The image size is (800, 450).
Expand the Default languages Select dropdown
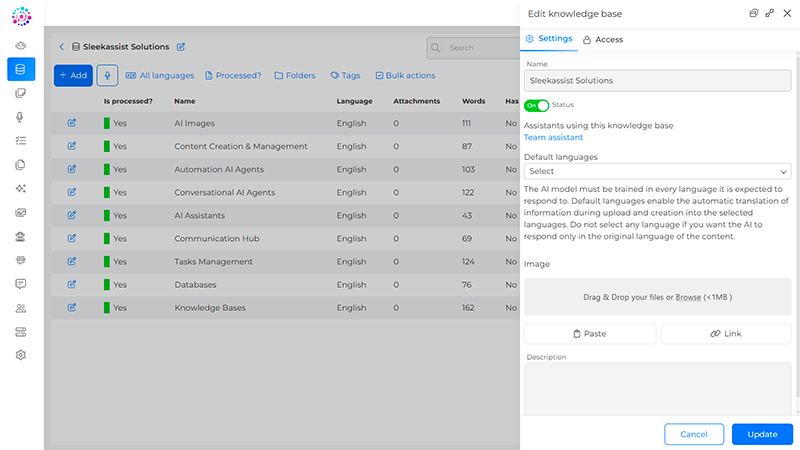tap(657, 171)
